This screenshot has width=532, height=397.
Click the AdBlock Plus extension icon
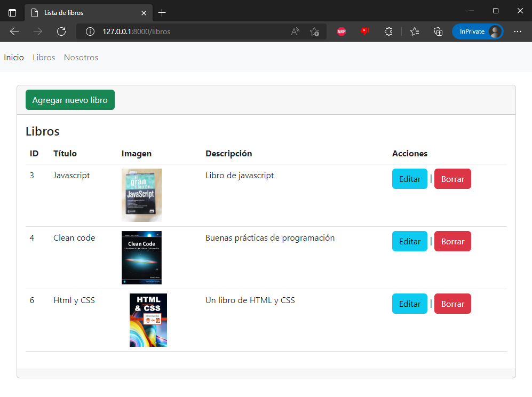342,31
